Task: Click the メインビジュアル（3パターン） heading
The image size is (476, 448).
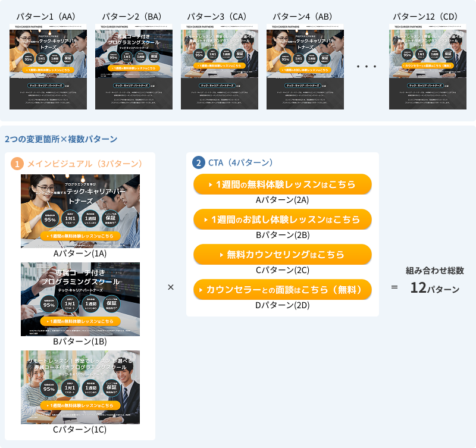Action: click(x=85, y=164)
